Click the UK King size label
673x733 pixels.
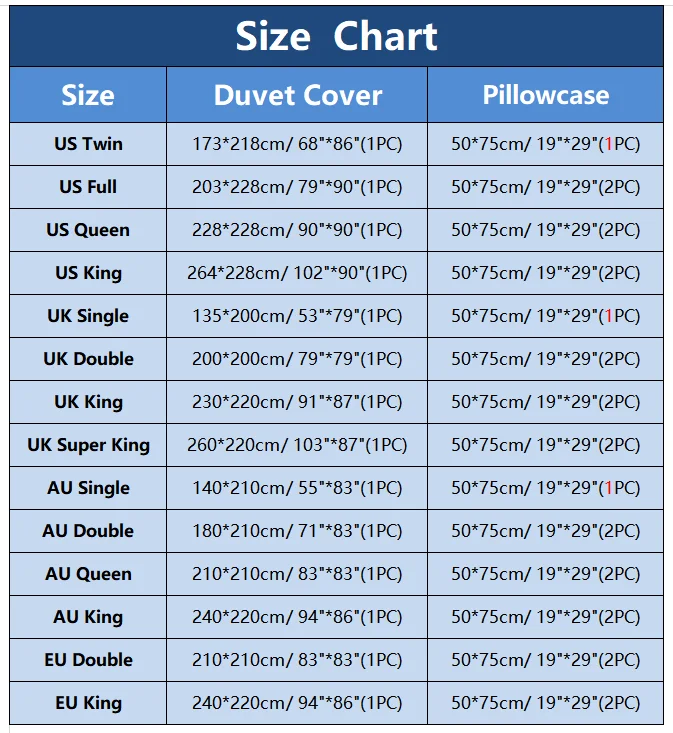[88, 402]
